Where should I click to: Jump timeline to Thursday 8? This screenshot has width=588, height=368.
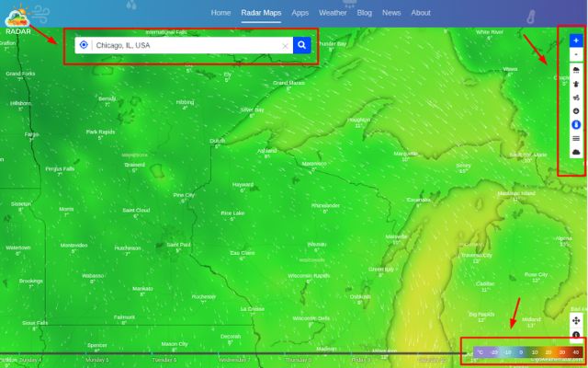click(299, 360)
